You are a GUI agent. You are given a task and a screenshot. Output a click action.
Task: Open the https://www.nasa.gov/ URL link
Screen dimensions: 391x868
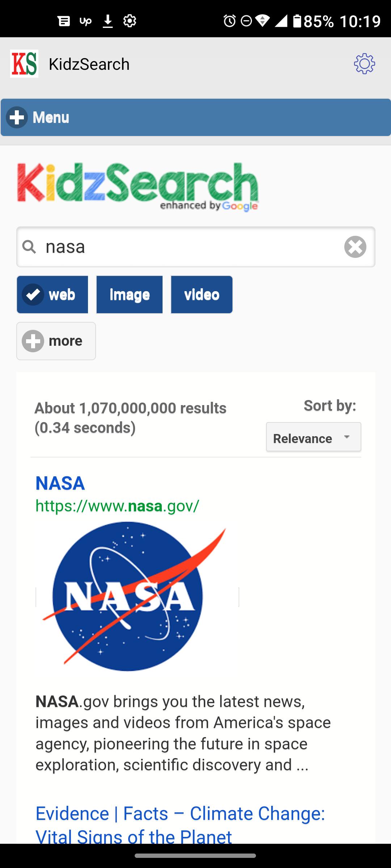tap(117, 506)
